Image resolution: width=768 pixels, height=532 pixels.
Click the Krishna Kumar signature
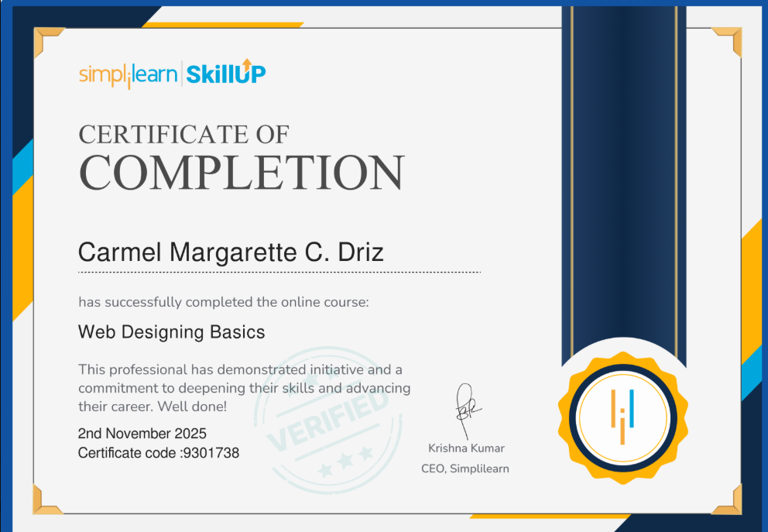click(x=468, y=410)
